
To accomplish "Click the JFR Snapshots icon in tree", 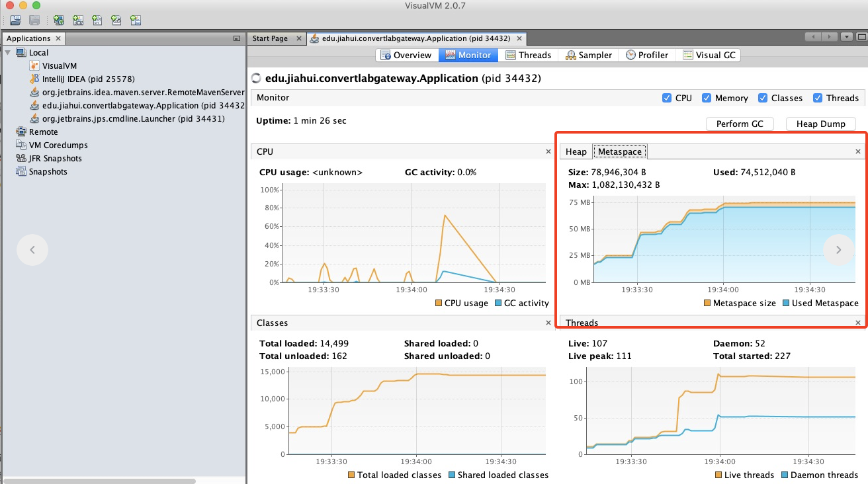I will [21, 158].
